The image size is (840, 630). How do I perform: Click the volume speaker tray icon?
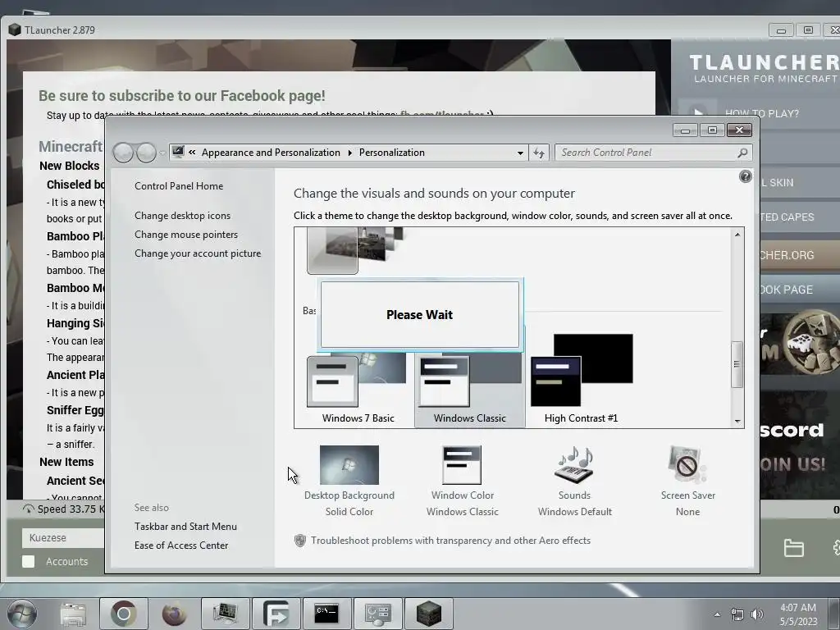pyautogui.click(x=757, y=614)
